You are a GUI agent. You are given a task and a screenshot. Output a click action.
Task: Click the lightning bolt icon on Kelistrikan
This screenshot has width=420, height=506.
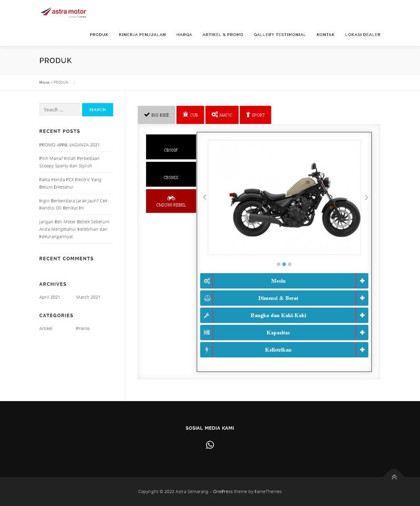[207, 350]
